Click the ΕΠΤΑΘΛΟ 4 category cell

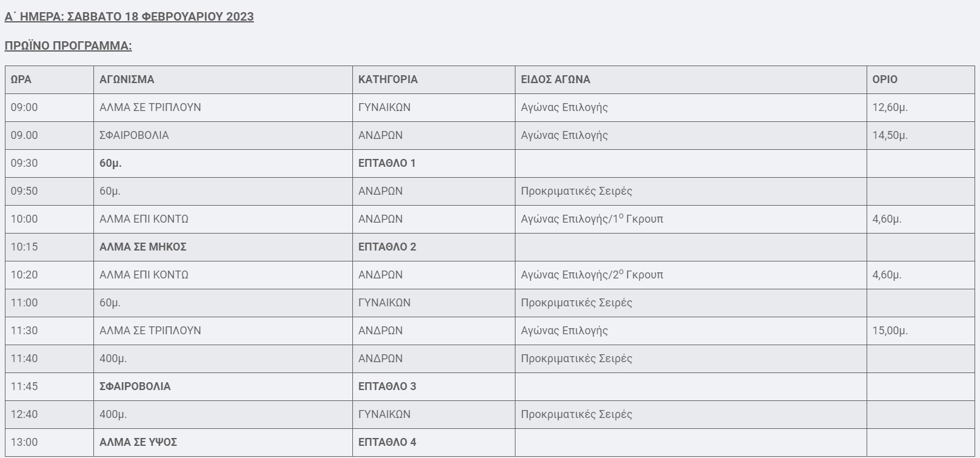click(x=387, y=442)
